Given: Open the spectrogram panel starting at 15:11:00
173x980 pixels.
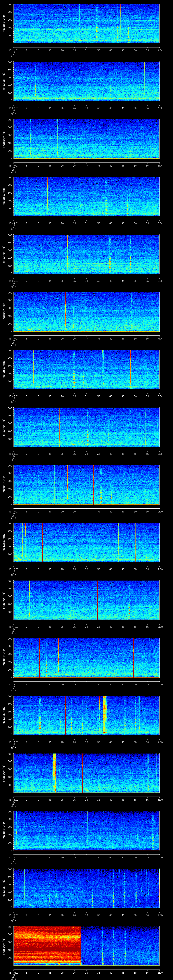Looking at the screenshot, I should pos(87,600).
